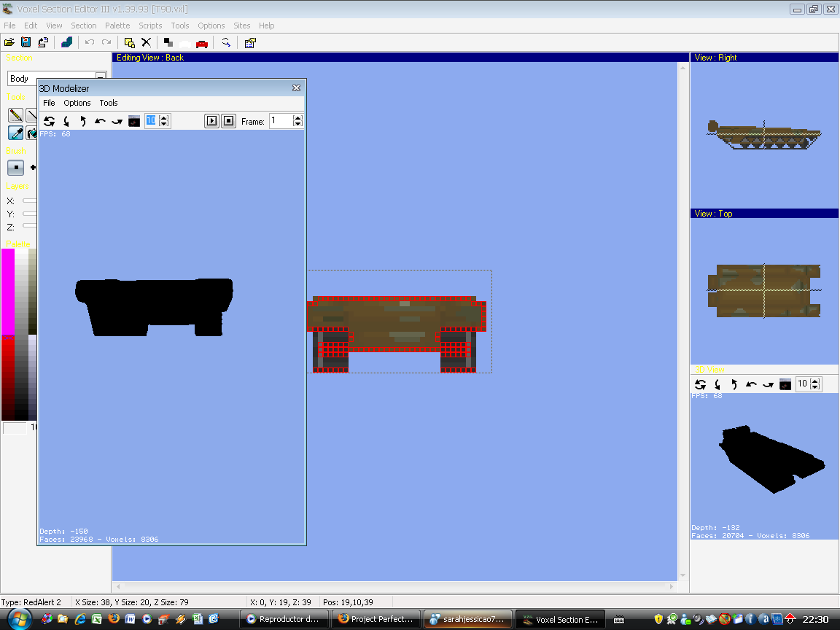This screenshot has height=630, width=840.
Task: Open the File menu in main menu bar
Action: tap(9, 26)
